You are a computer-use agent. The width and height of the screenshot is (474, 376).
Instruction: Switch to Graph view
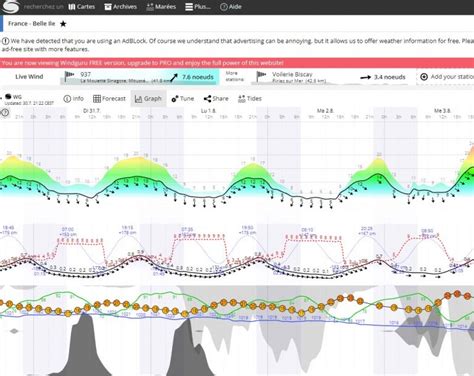point(148,99)
